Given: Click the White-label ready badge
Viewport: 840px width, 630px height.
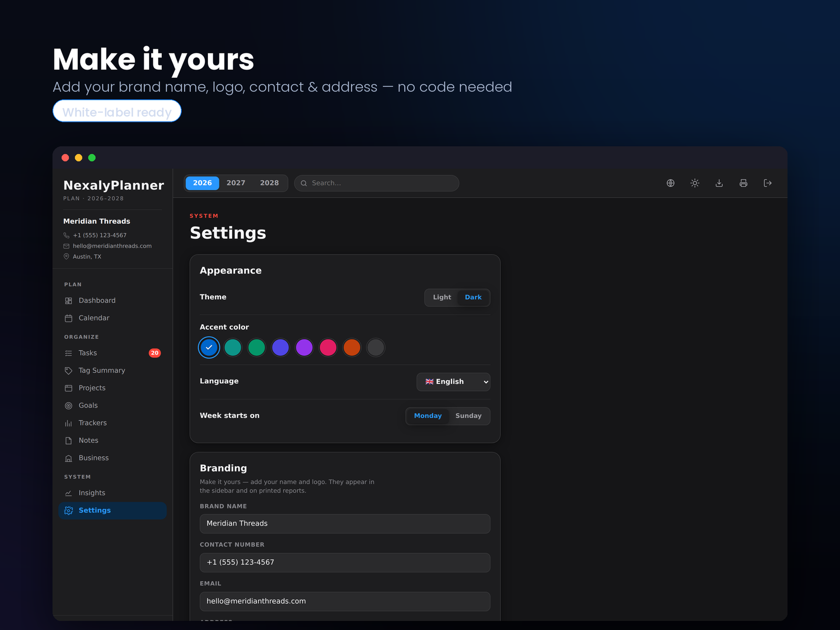Looking at the screenshot, I should click(117, 111).
